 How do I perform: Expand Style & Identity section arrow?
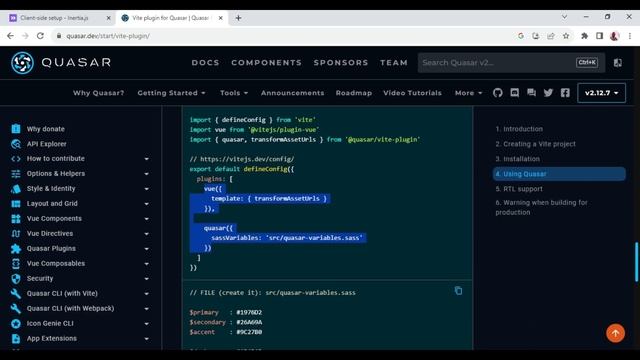pyautogui.click(x=147, y=189)
